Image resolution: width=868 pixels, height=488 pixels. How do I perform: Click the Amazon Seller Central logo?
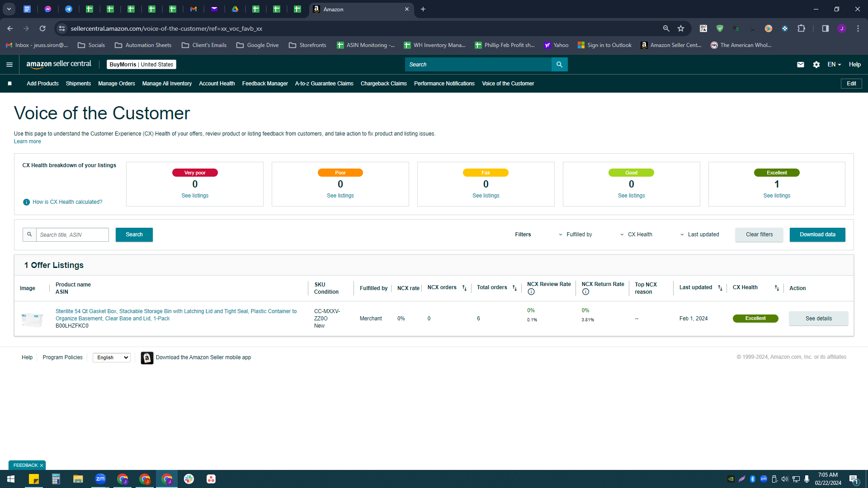59,64
